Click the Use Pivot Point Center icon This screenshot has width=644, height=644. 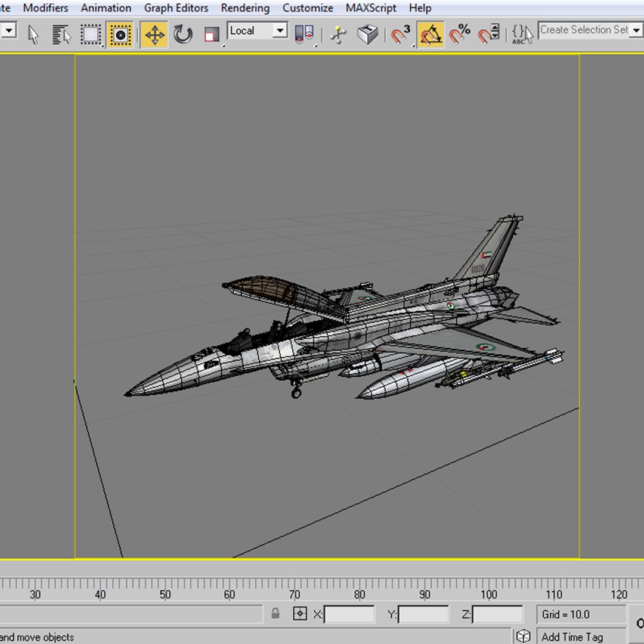[304, 35]
